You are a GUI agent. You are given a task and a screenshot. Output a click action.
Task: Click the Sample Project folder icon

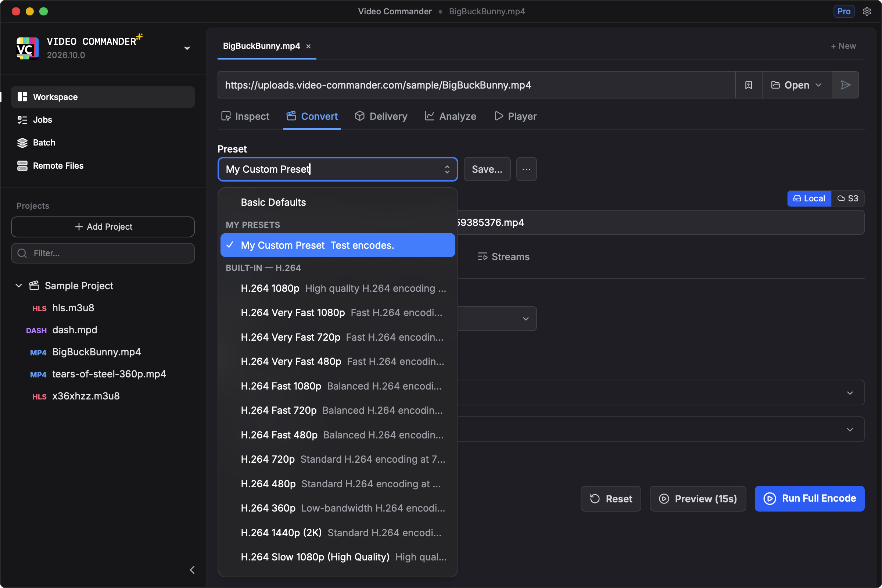[34, 286]
